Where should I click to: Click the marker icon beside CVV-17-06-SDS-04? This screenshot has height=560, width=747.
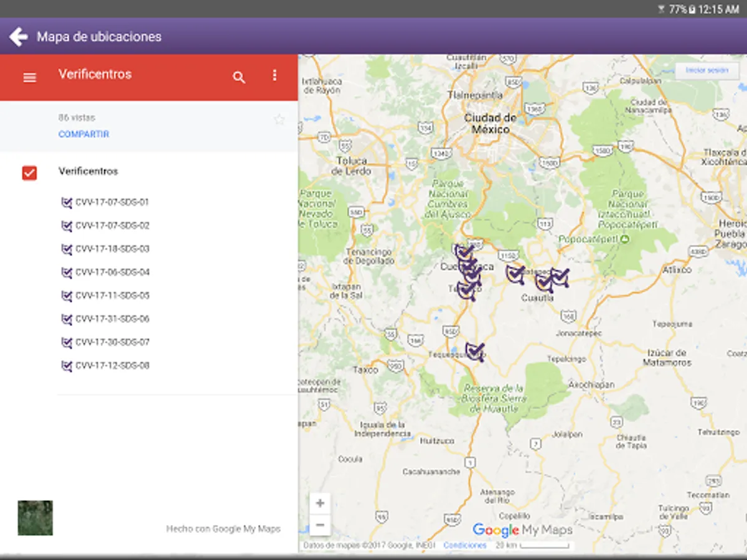pos(67,273)
